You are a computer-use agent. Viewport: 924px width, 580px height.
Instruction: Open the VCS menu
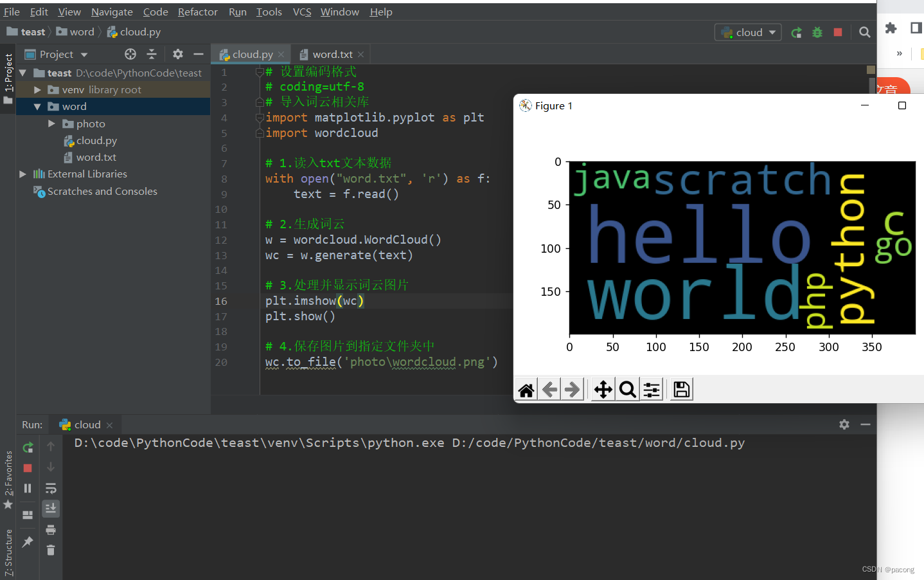click(302, 12)
